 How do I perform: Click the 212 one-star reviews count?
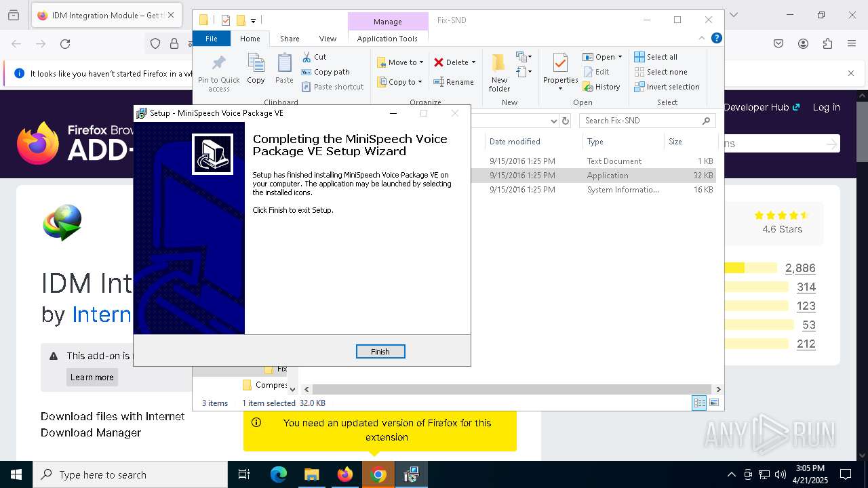[x=806, y=344]
